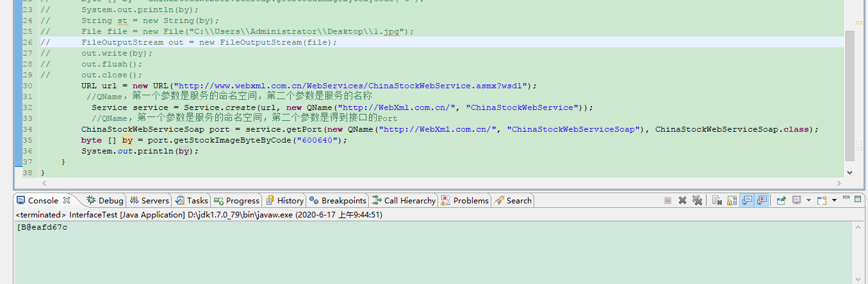Click the Open Console icon
The width and height of the screenshot is (868, 284).
pyautogui.click(x=823, y=200)
